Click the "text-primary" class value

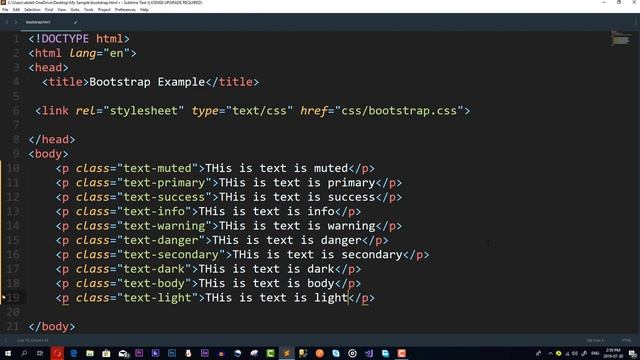point(164,182)
